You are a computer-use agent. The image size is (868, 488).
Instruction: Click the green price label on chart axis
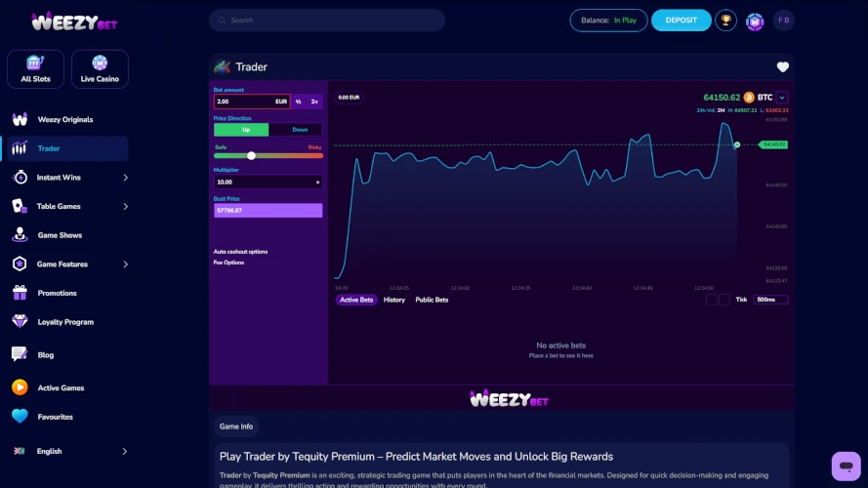point(773,145)
